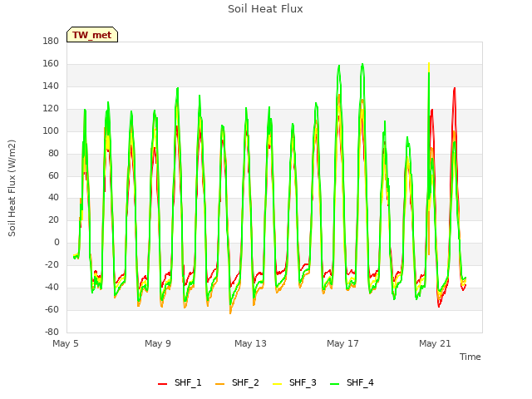Click the Time axis title
This screenshot has height=399, width=532.
(470, 357)
